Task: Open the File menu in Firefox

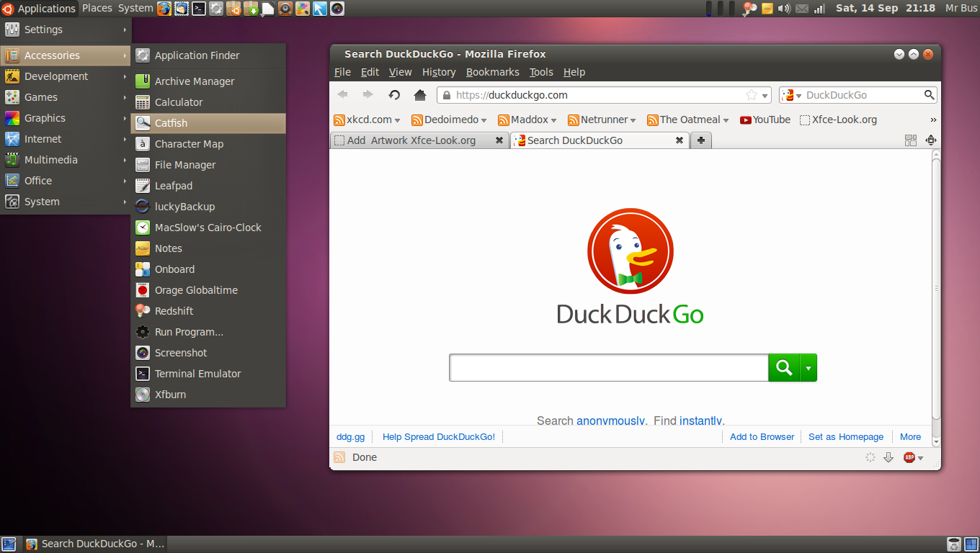Action: [342, 72]
